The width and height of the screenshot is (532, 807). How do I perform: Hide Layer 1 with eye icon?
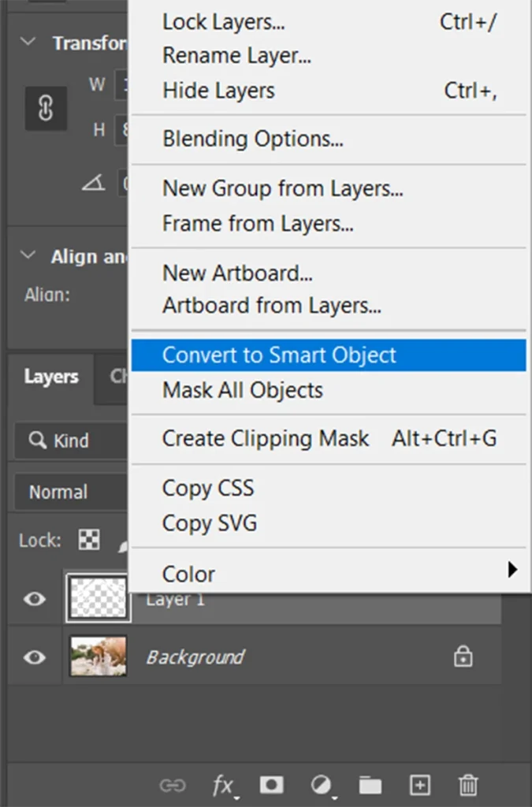[34, 600]
